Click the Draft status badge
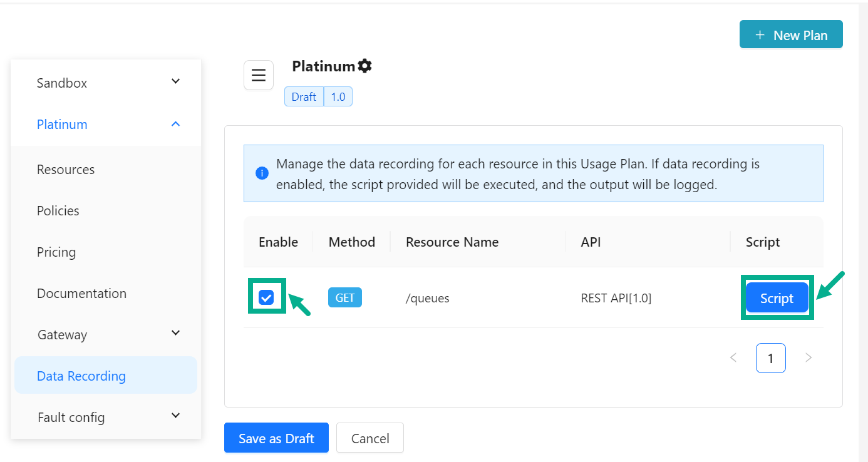Viewport: 868px width, 462px height. [303, 96]
